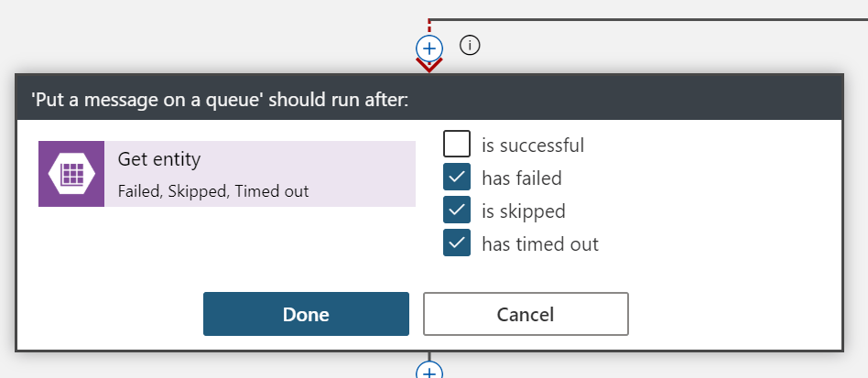Uncheck the 'has failed' checkbox
The image size is (868, 378).
point(457,178)
